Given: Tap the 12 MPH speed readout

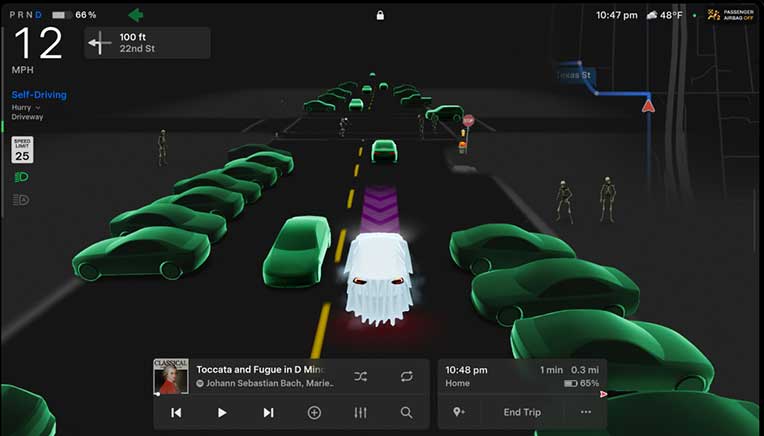Looking at the screenshot, I should [38, 49].
